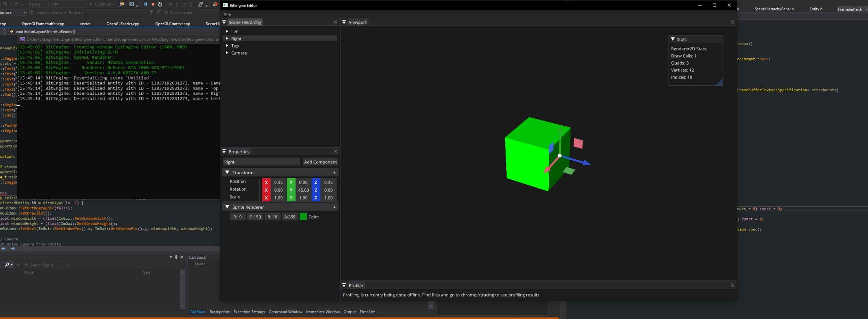The width and height of the screenshot is (868, 319).
Task: Close the Properties panel
Action: tap(335, 151)
